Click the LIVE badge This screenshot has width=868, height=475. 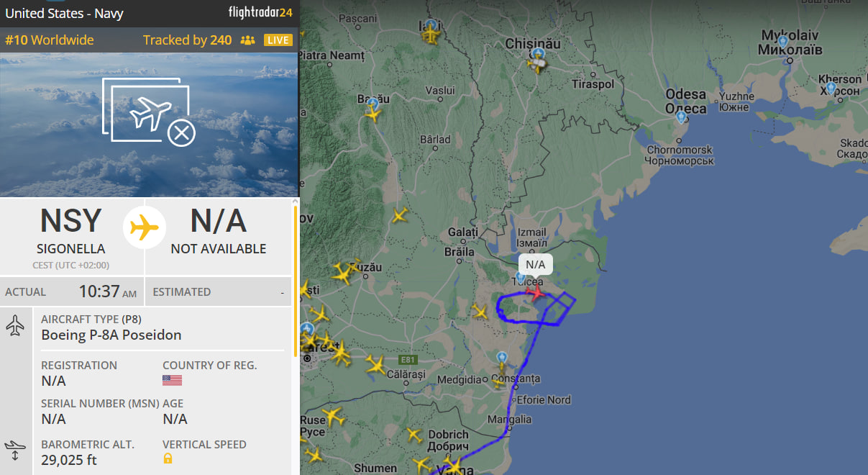(x=278, y=40)
